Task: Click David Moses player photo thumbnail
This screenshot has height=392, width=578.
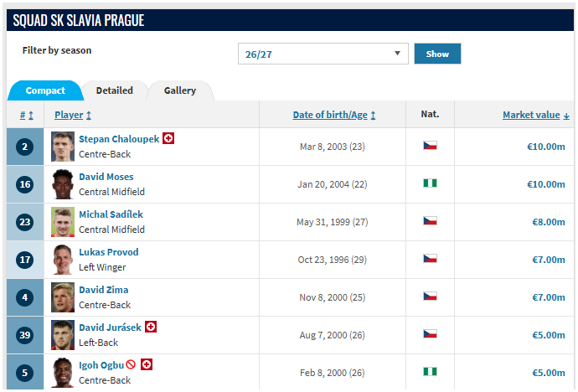Action: pos(63,184)
